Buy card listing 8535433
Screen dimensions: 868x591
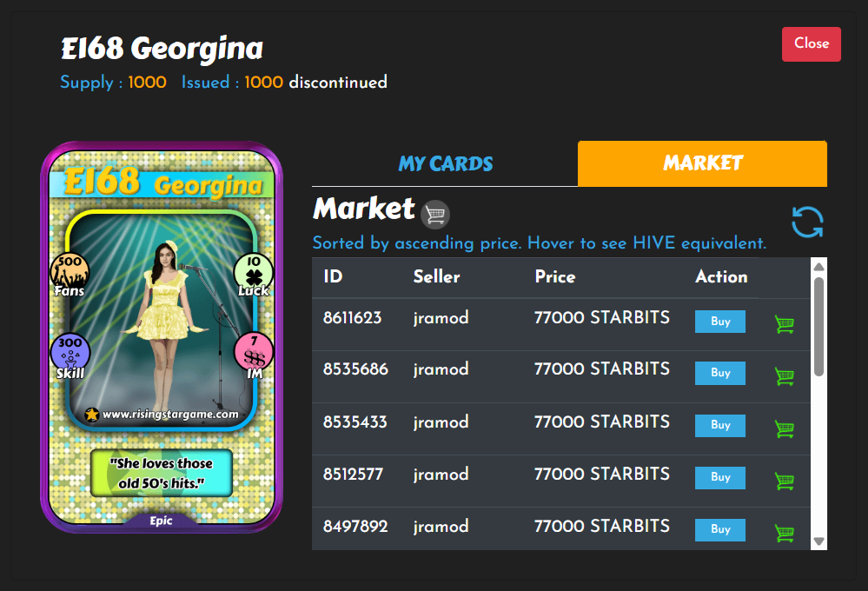(720, 425)
